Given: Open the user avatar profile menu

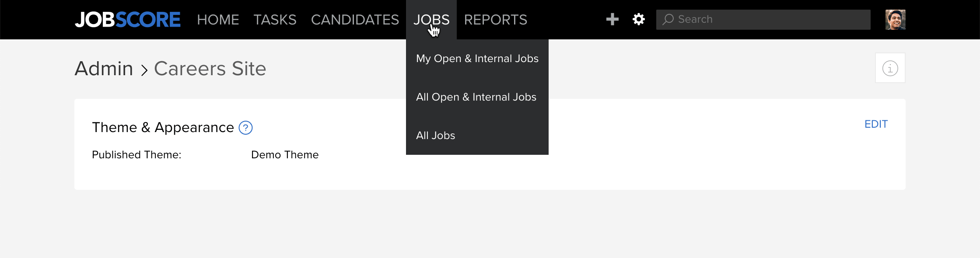Looking at the screenshot, I should coord(896,20).
